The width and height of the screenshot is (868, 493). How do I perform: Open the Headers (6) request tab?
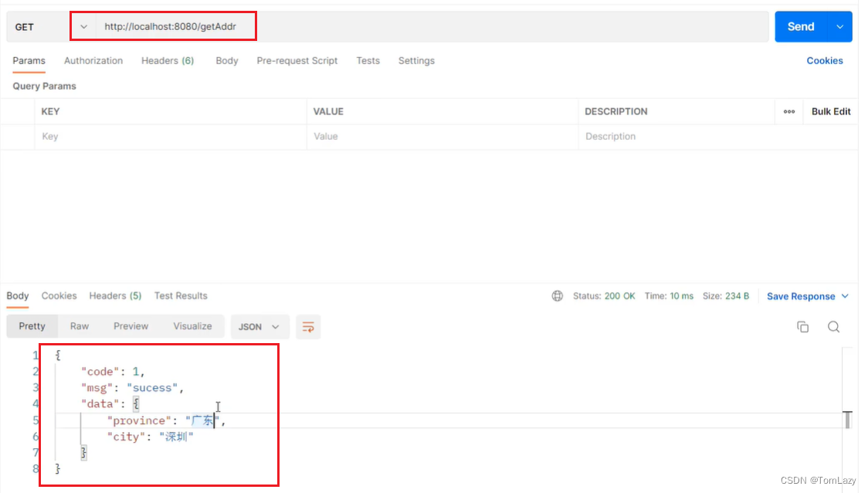pyautogui.click(x=168, y=60)
